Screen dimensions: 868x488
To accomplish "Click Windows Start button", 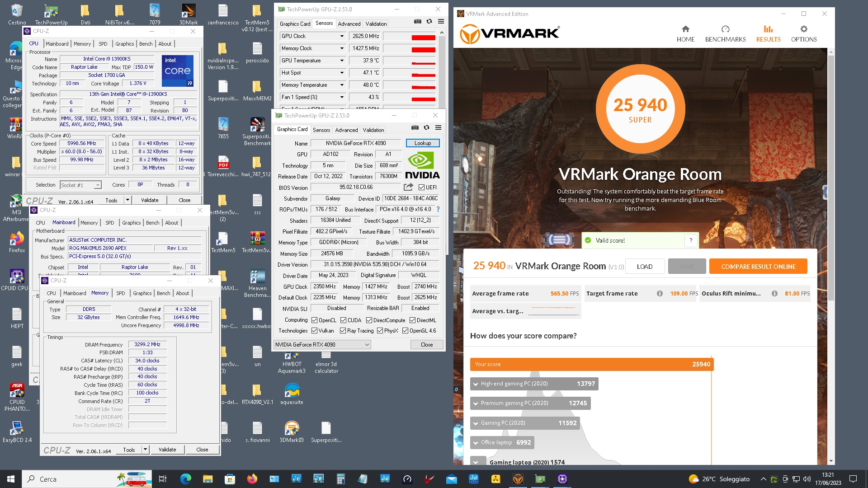I will pos(11,479).
